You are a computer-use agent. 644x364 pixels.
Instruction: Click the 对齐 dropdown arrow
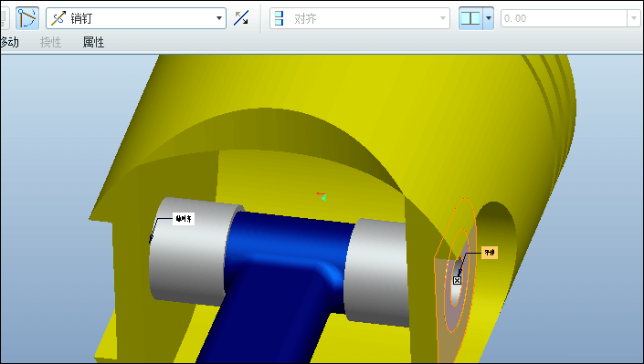[x=443, y=18]
